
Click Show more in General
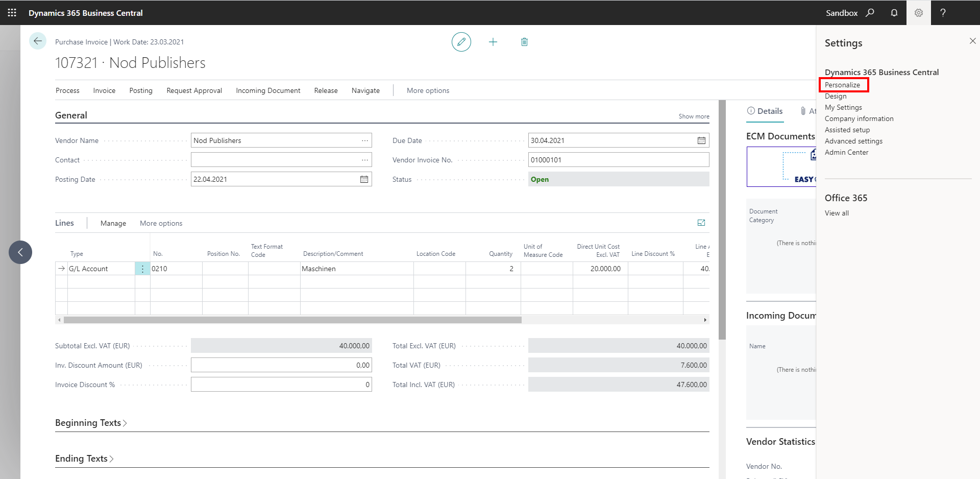[694, 116]
